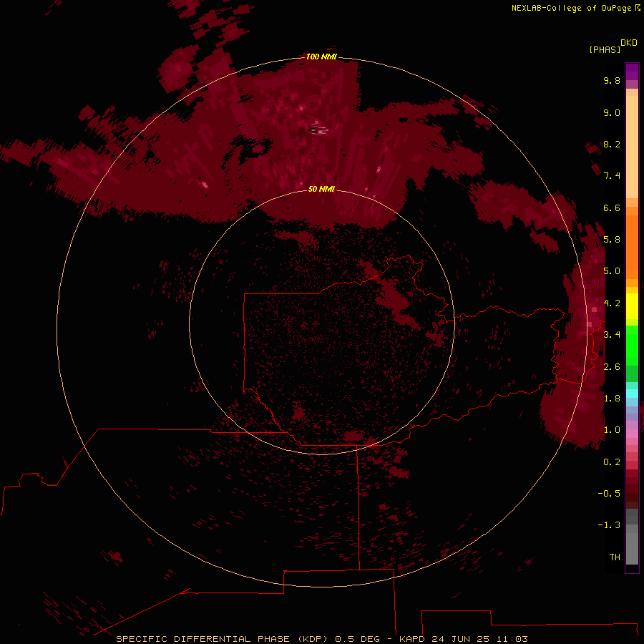Click the 100 NMI range ring label
Viewport: 644px width, 644px height.
click(321, 57)
